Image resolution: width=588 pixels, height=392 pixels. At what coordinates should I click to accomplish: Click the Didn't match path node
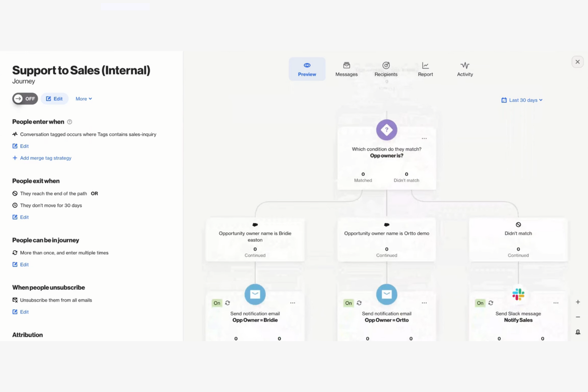click(518, 238)
